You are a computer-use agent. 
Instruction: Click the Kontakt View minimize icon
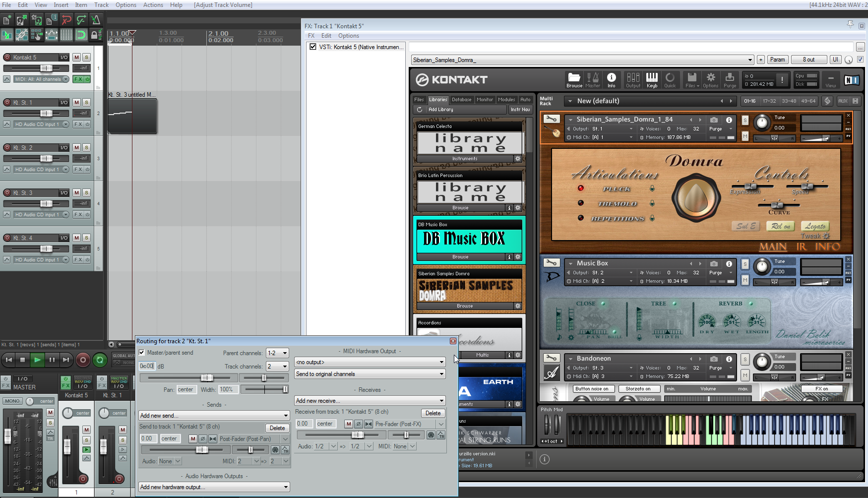(x=831, y=79)
